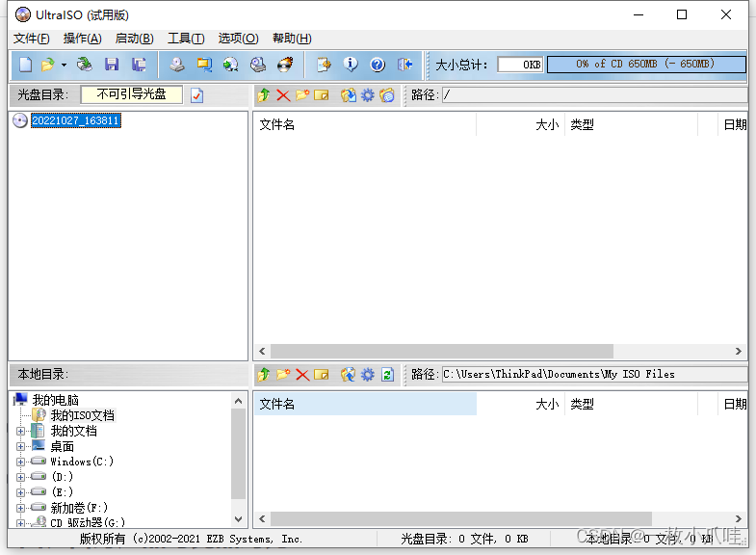The width and height of the screenshot is (756, 555).
Task: Sort disc files by 文件名 column header
Action: [365, 125]
